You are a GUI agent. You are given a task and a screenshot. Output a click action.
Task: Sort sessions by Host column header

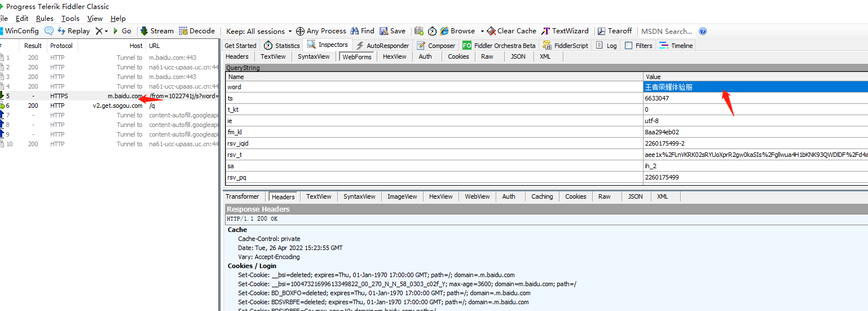pyautogui.click(x=112, y=46)
